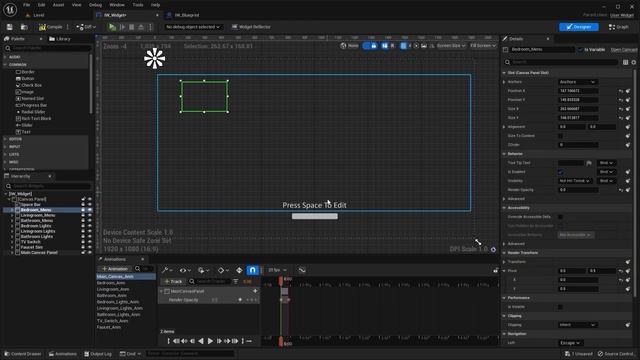
Task: Select Progress Bar in the palette
Action: [x=31, y=105]
